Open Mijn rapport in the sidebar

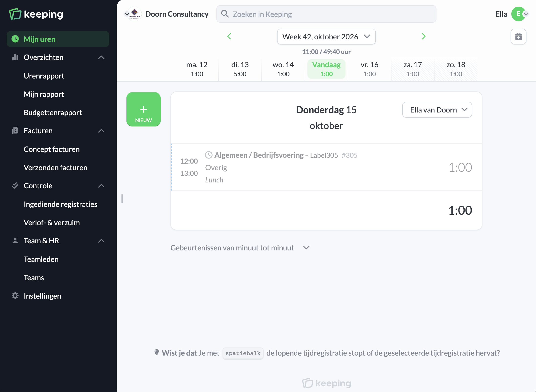(x=44, y=94)
